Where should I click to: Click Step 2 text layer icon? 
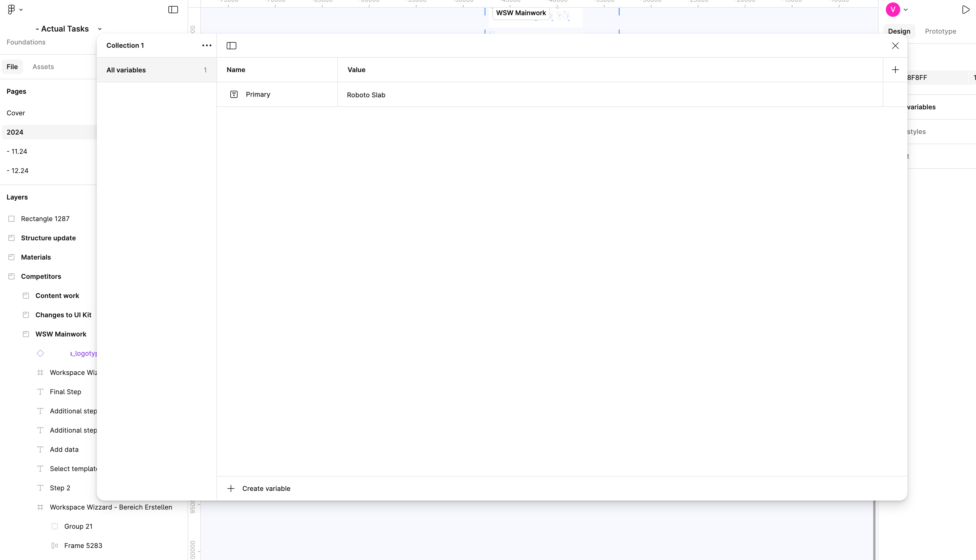(x=40, y=488)
